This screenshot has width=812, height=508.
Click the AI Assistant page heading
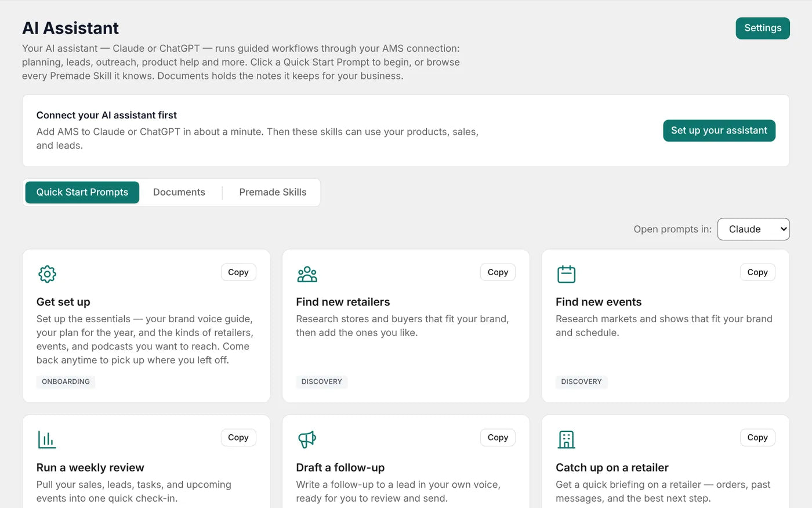coord(70,28)
